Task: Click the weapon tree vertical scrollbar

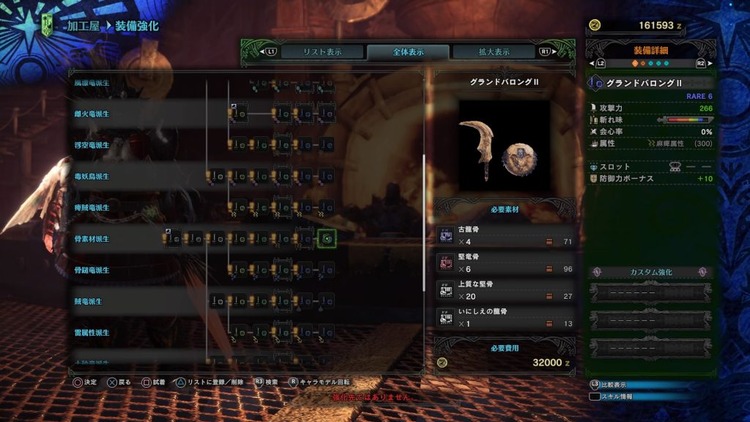Action: (x=424, y=222)
